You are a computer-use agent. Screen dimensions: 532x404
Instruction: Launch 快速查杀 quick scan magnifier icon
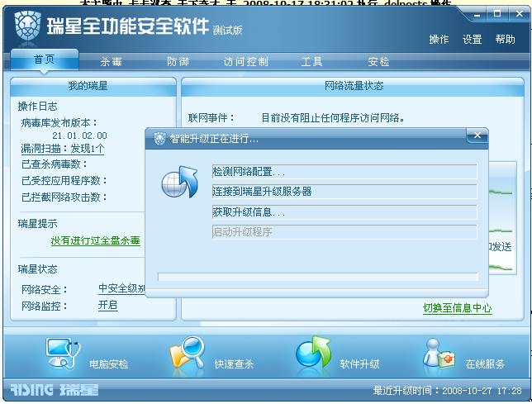188,353
